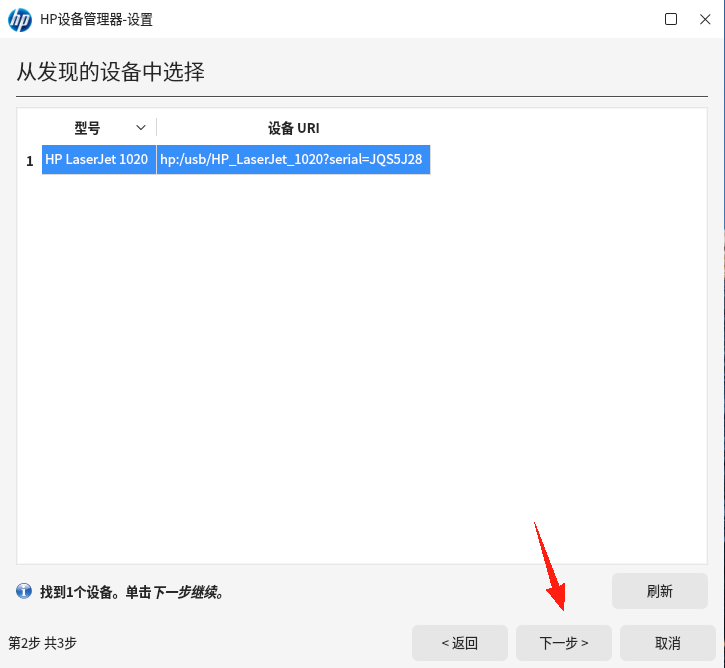Click the 找到1个设备 status message
Screen dimensions: 725x668
tap(132, 592)
